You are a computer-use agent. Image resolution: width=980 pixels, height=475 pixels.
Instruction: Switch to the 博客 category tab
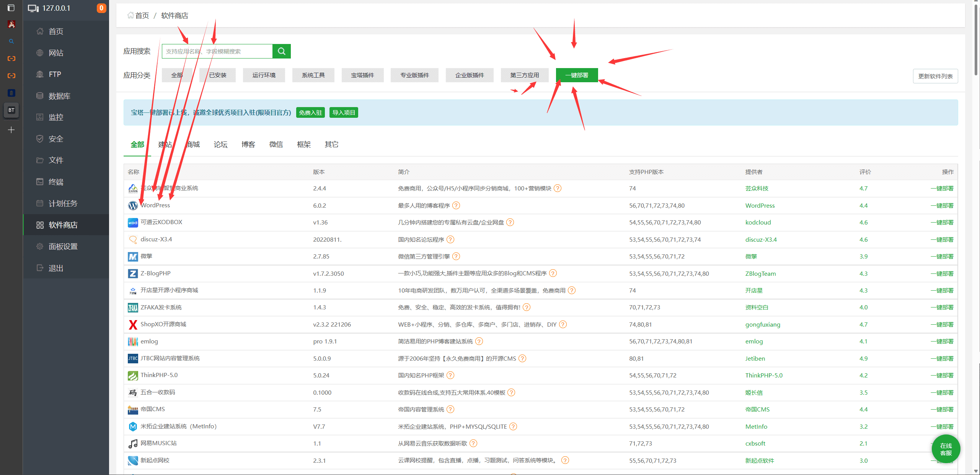(x=248, y=145)
